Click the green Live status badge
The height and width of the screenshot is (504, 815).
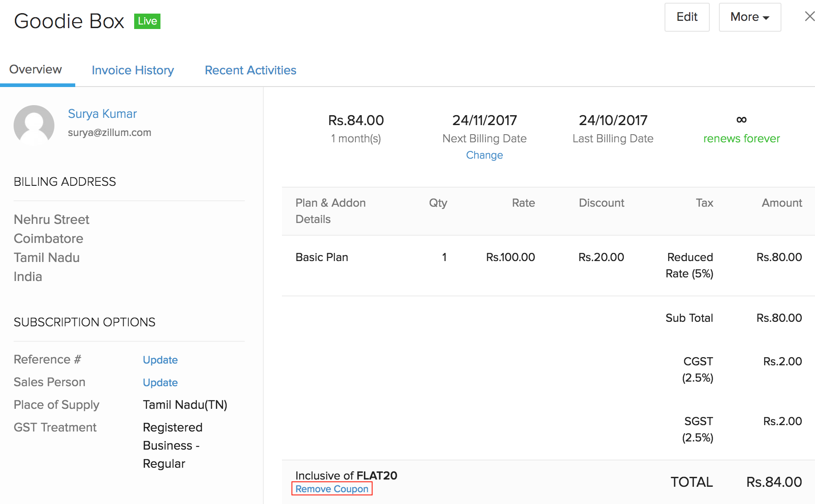[x=147, y=21]
